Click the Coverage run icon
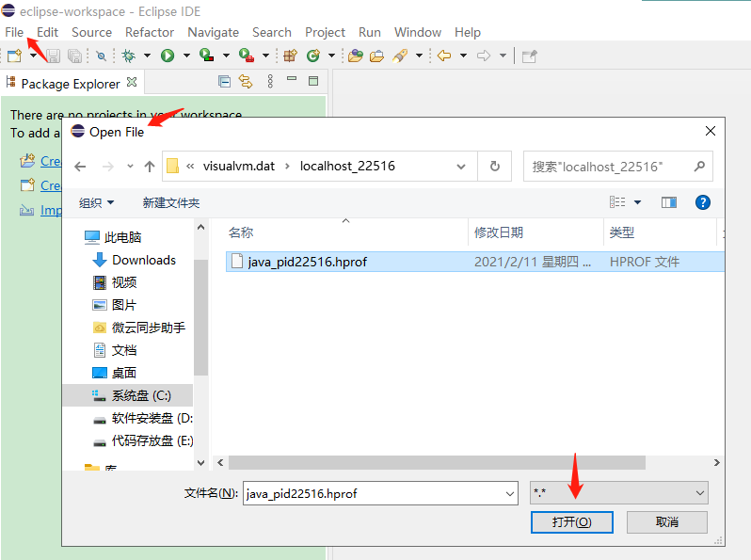This screenshot has width=751, height=560. coord(206,56)
